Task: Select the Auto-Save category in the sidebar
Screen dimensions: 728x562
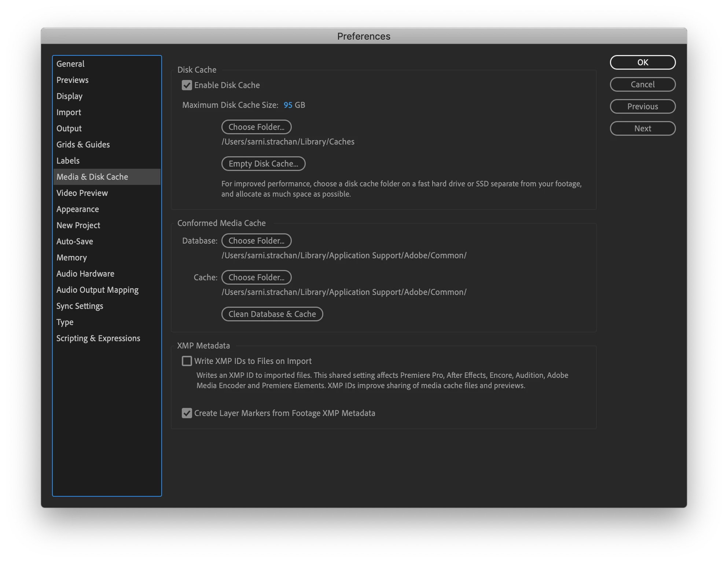Action: pyautogui.click(x=75, y=241)
